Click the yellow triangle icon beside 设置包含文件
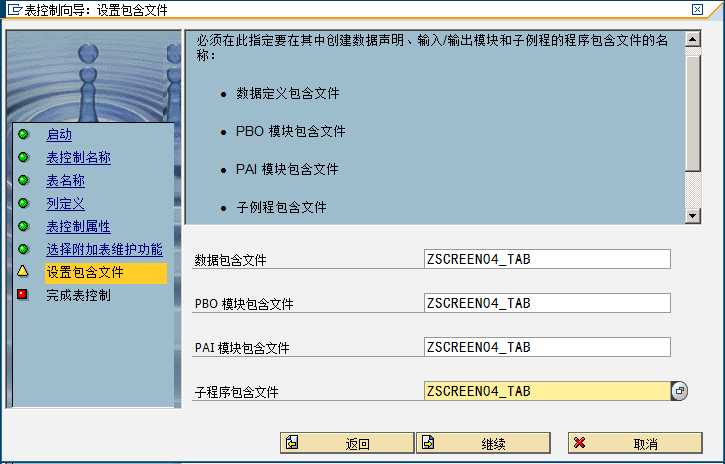725x464 pixels. pyautogui.click(x=23, y=272)
